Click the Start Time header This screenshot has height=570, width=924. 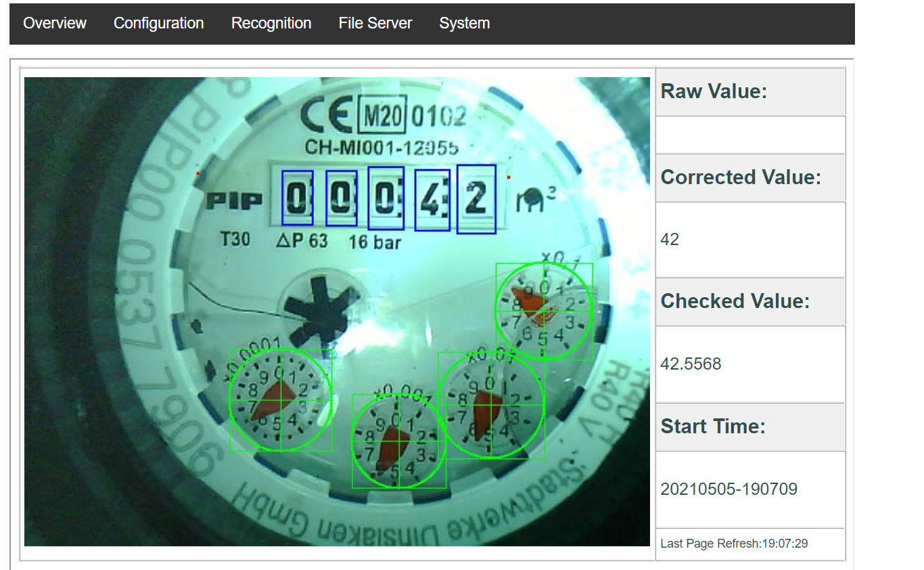[751, 426]
